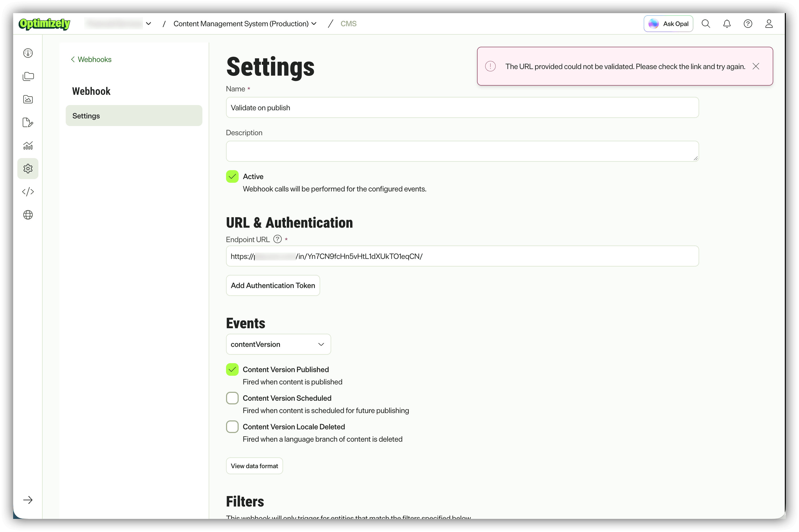Click the error message text in alert
The height and width of the screenshot is (532, 799).
point(625,66)
